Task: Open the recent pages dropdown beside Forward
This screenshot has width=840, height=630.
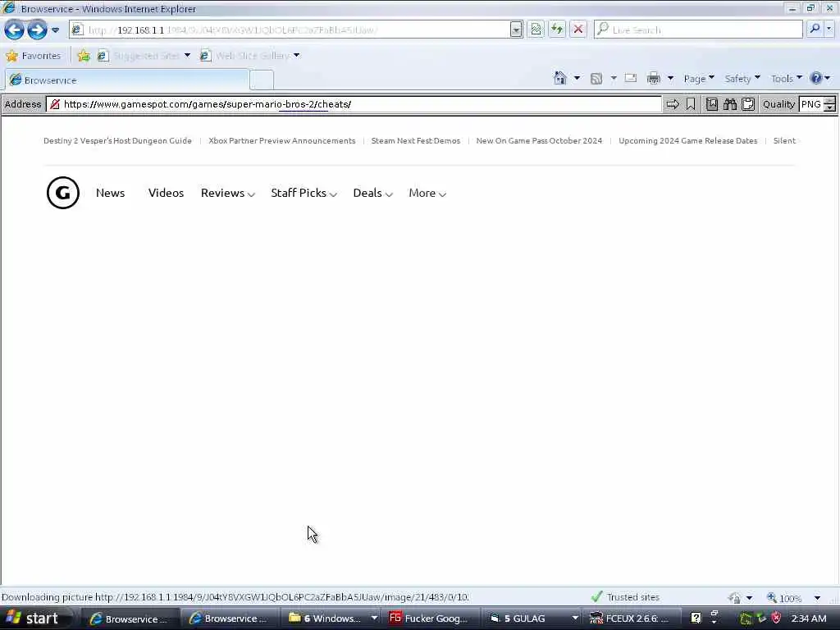Action: pyautogui.click(x=55, y=30)
